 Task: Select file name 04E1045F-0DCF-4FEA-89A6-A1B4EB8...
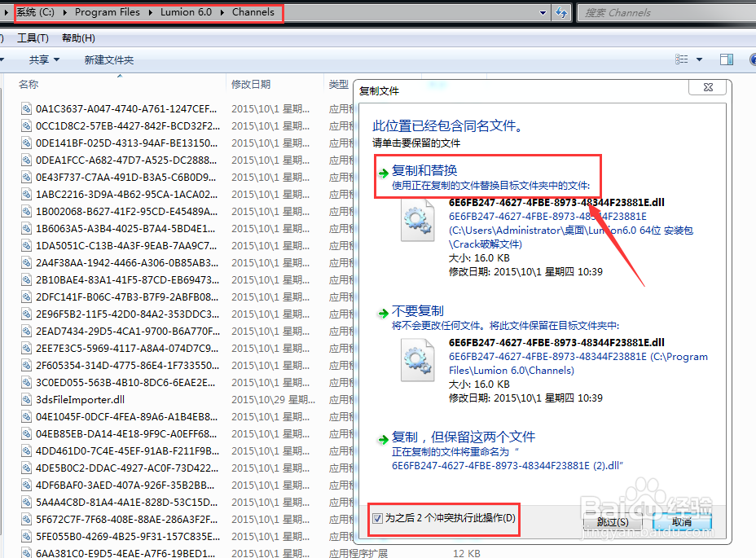[126, 417]
